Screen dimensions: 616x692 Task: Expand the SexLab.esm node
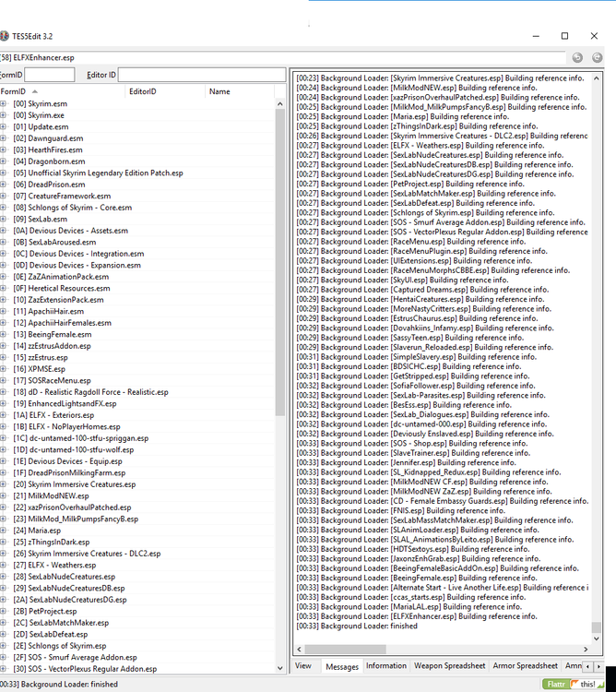(x=3, y=219)
